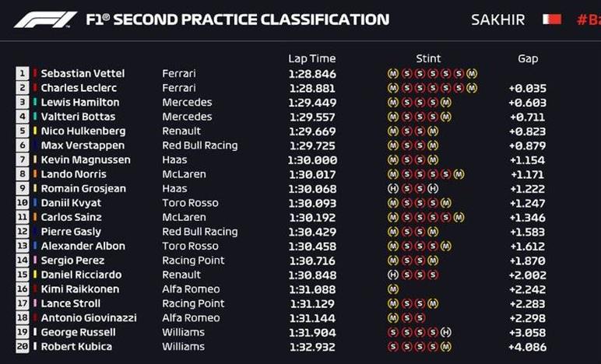Image resolution: width=601 pixels, height=364 pixels.
Task: Click the position 20 number badge
Action: pos(23,346)
